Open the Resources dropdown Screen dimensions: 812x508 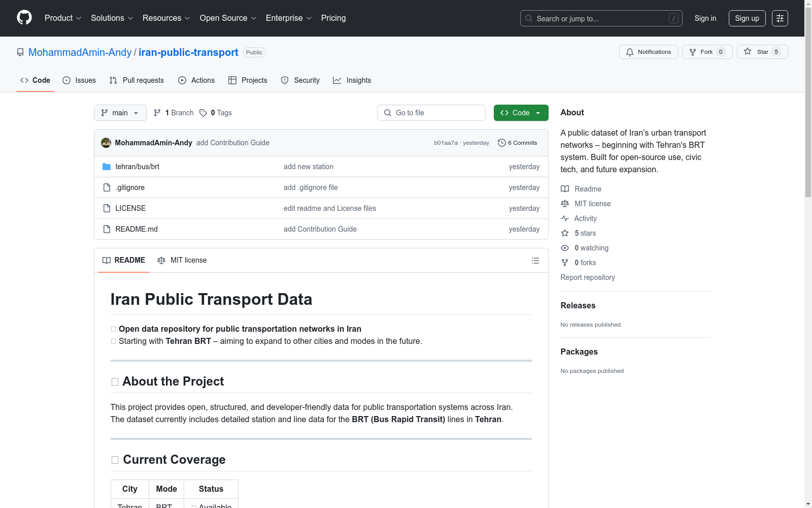pos(166,18)
